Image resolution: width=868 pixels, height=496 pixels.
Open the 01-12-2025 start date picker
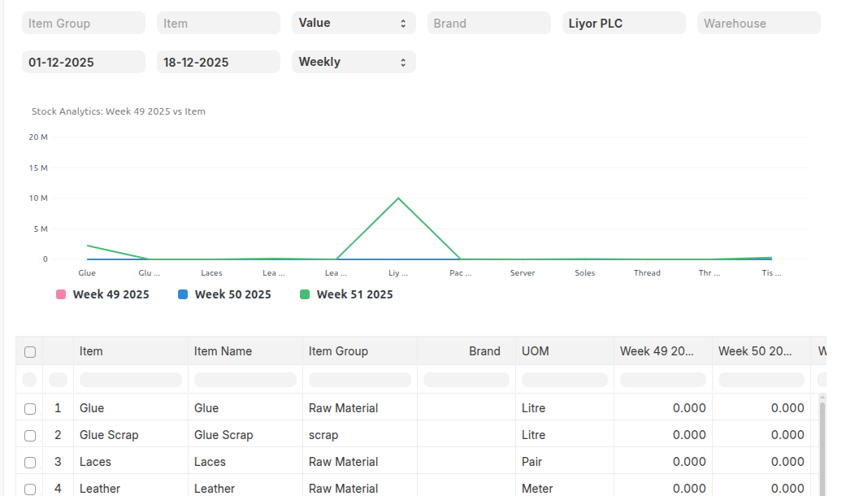84,62
